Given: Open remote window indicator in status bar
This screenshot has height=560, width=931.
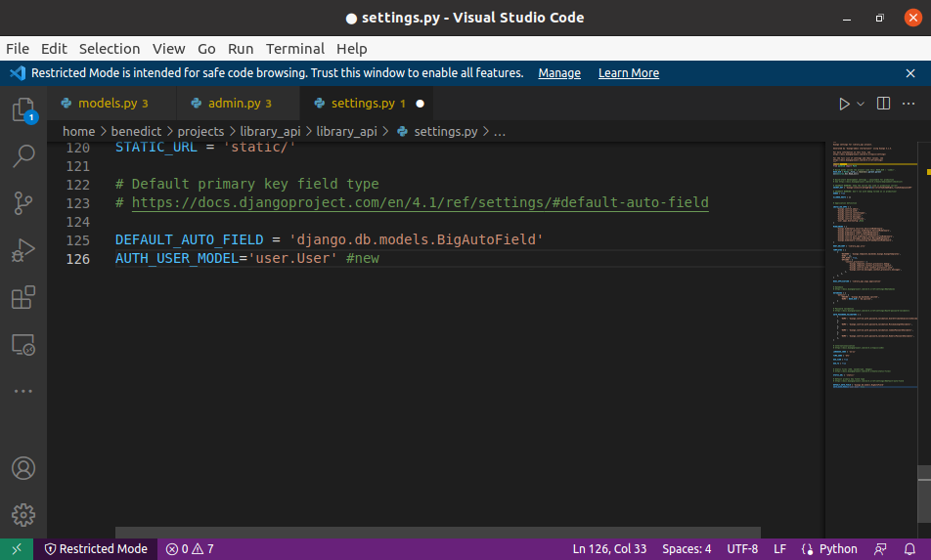Looking at the screenshot, I should tap(17, 549).
